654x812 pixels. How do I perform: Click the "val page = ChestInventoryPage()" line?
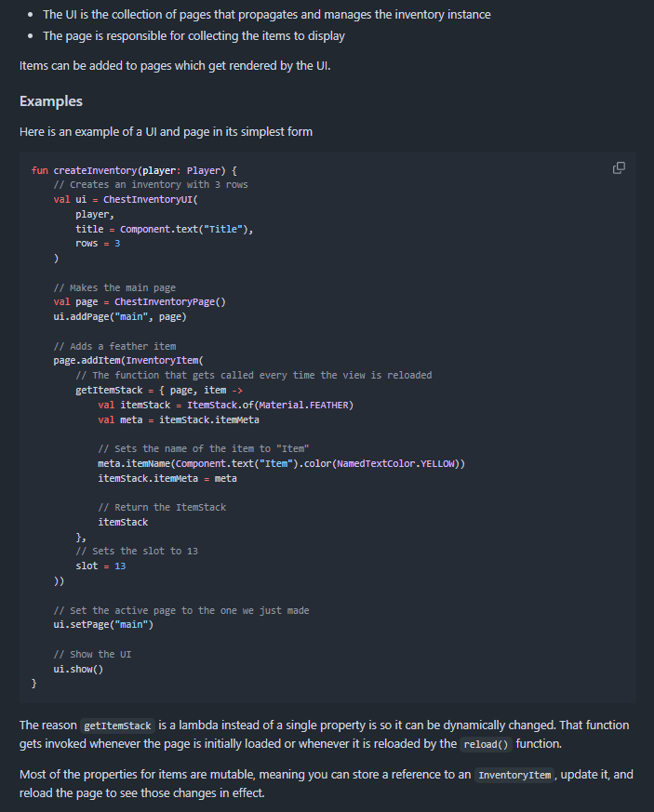[140, 302]
